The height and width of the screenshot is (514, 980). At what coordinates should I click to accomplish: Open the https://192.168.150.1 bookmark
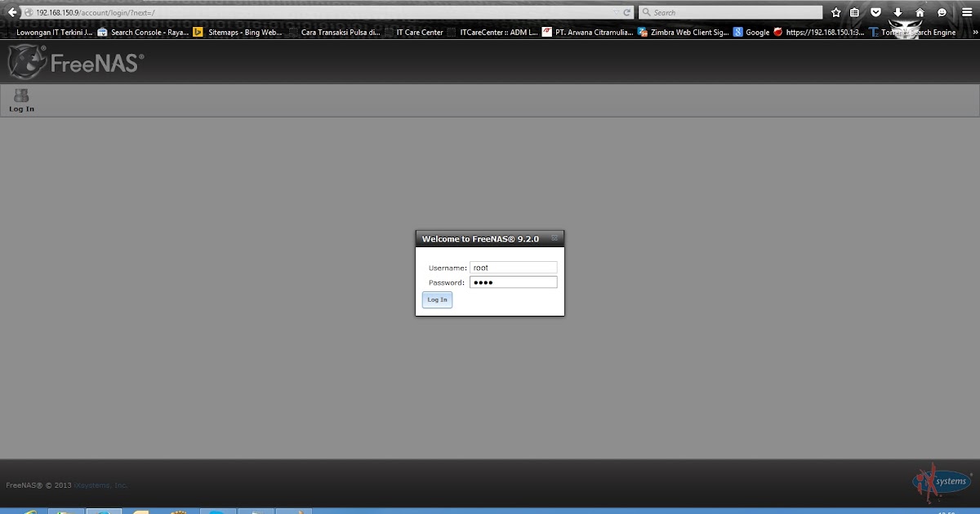tap(819, 33)
